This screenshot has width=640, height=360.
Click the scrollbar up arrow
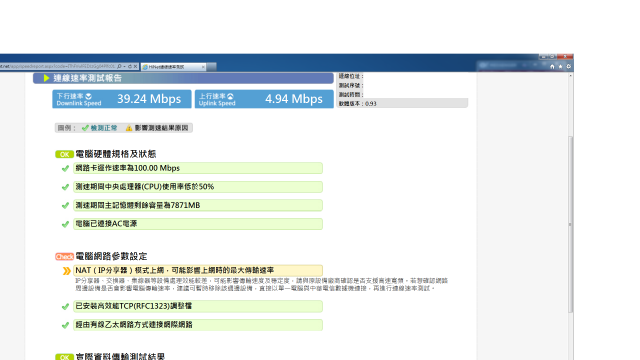coord(570,76)
